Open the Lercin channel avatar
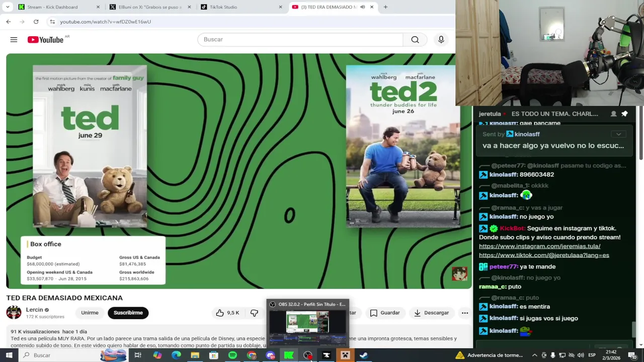Image resolution: width=644 pixels, height=362 pixels. [x=14, y=313]
